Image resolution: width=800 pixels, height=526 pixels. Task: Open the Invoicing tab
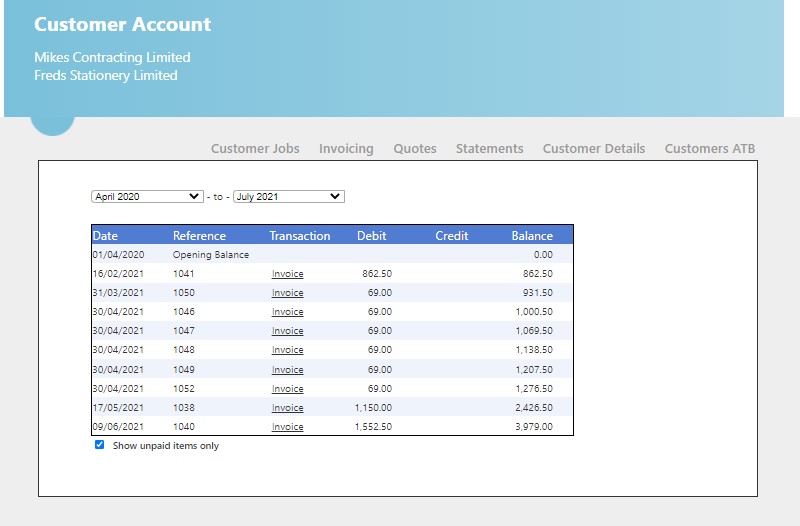pyautogui.click(x=346, y=148)
